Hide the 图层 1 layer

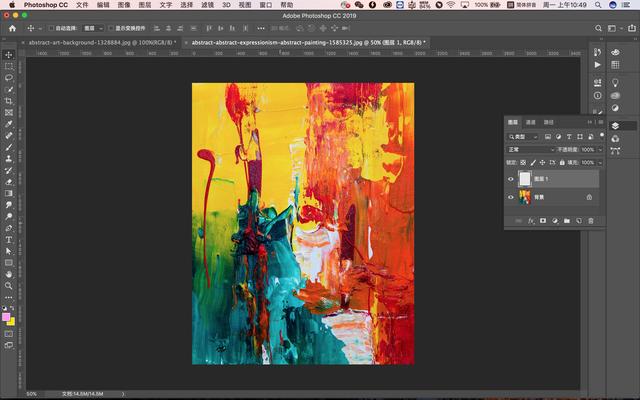pos(511,179)
